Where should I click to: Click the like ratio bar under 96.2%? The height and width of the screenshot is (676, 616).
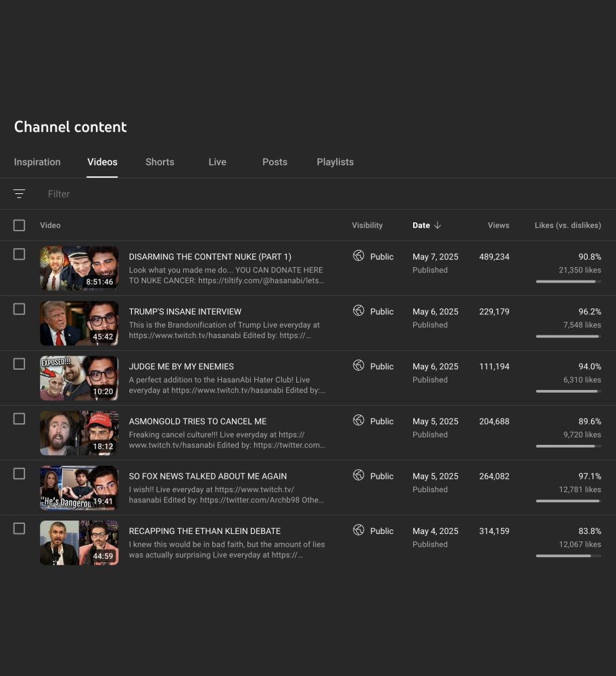(x=569, y=336)
